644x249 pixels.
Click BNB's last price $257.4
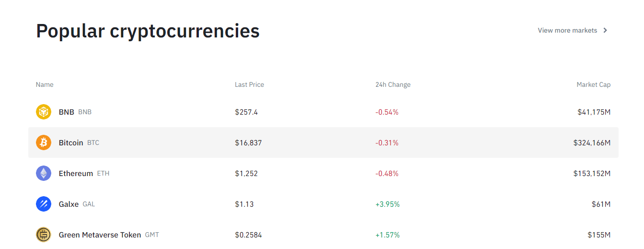click(x=246, y=112)
